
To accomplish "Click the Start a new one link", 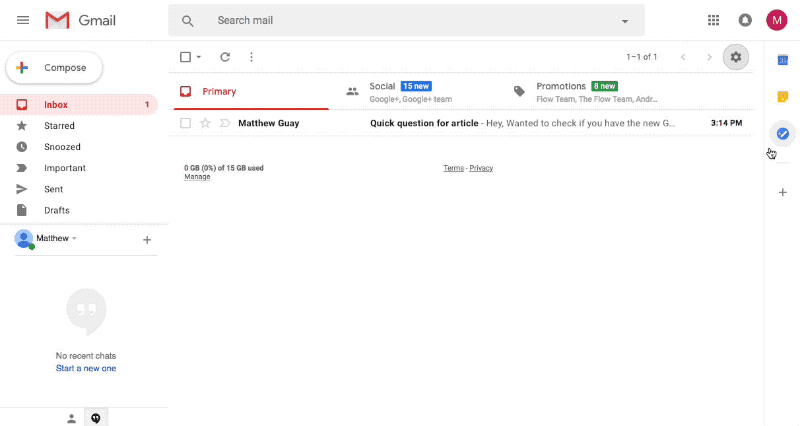I will [x=86, y=369].
